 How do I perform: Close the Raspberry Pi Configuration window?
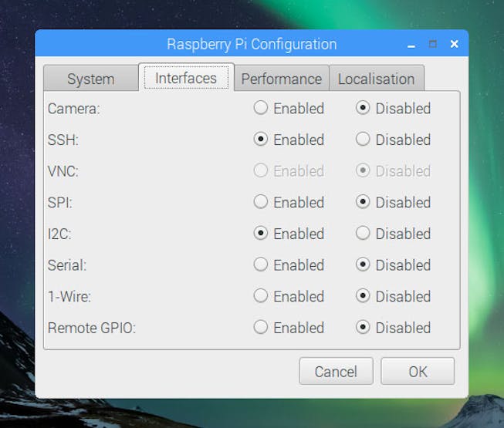point(454,44)
